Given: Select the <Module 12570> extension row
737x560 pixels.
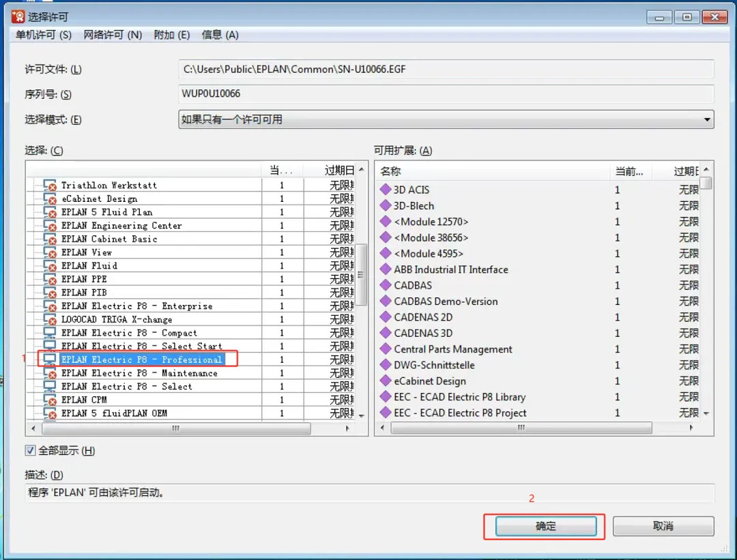Looking at the screenshot, I should click(538, 221).
